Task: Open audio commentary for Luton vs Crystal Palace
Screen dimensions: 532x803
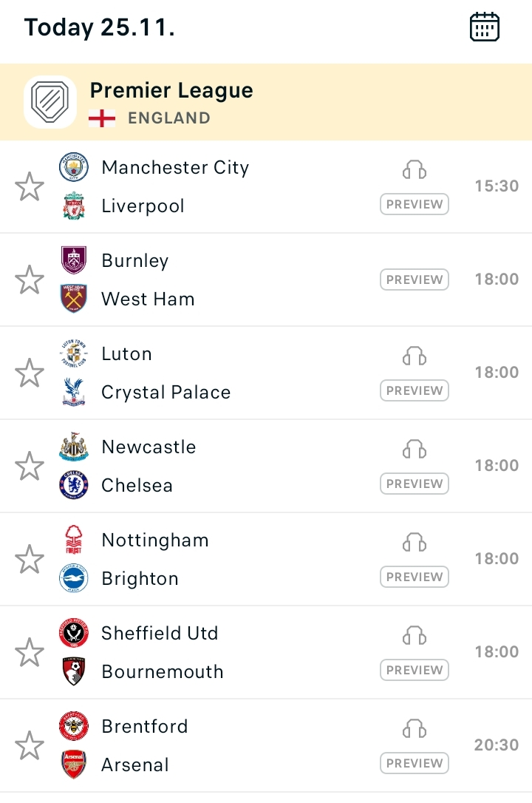Action: tap(415, 356)
